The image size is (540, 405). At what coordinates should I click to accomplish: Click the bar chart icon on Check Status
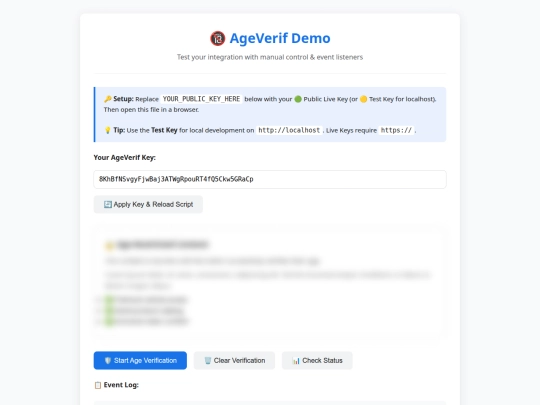click(296, 361)
